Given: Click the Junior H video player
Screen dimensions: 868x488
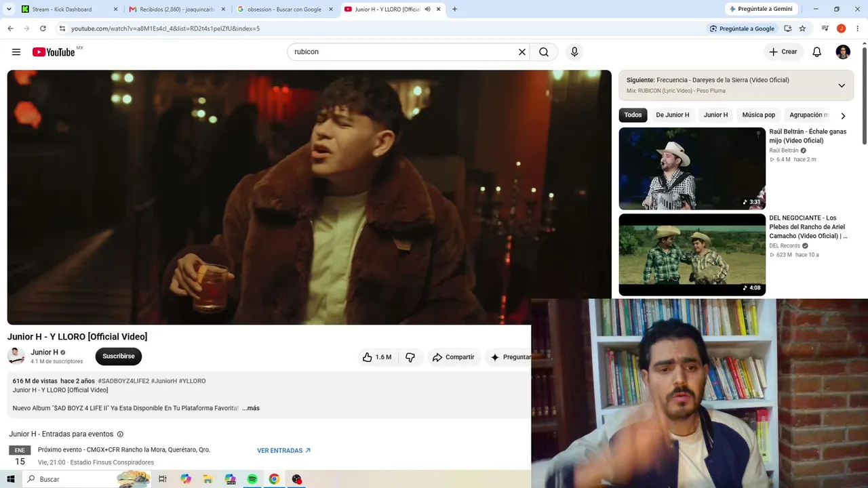Looking at the screenshot, I should [309, 197].
